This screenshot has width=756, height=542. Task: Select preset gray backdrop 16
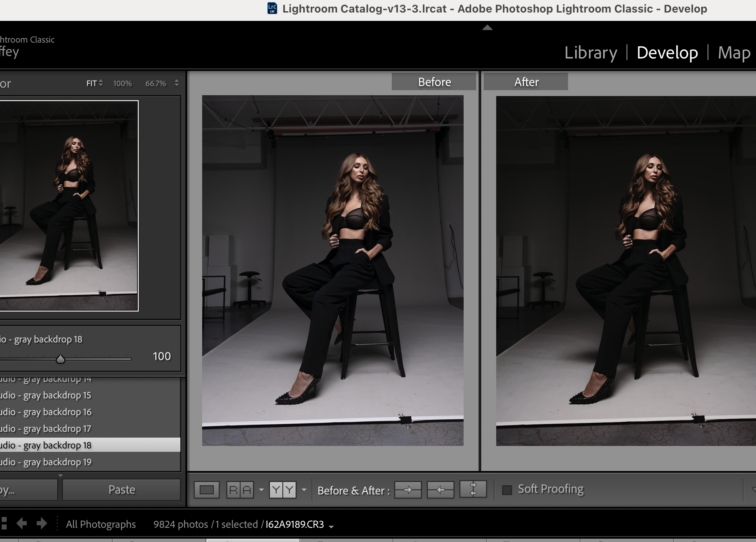(x=90, y=412)
